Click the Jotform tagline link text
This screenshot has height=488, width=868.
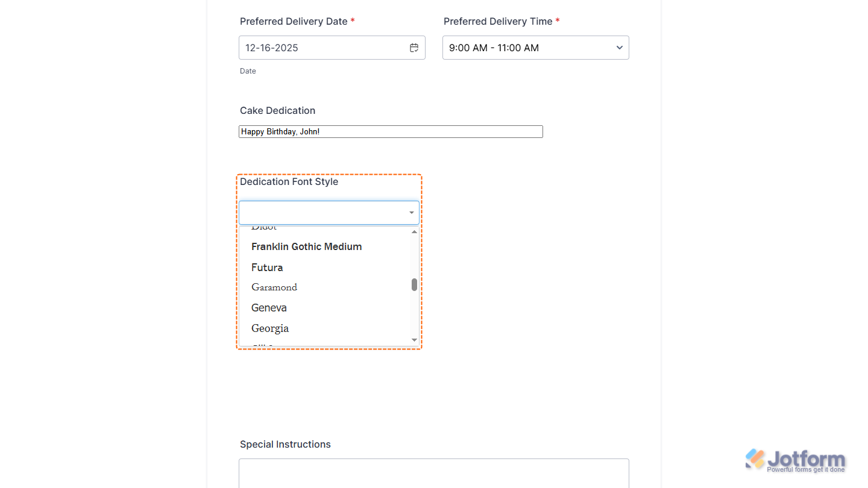(x=806, y=468)
